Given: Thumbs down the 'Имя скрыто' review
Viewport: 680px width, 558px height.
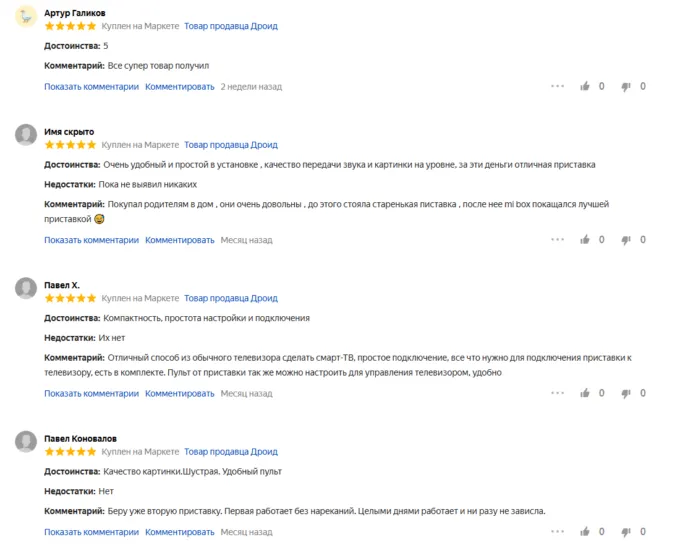Looking at the screenshot, I should 626,241.
